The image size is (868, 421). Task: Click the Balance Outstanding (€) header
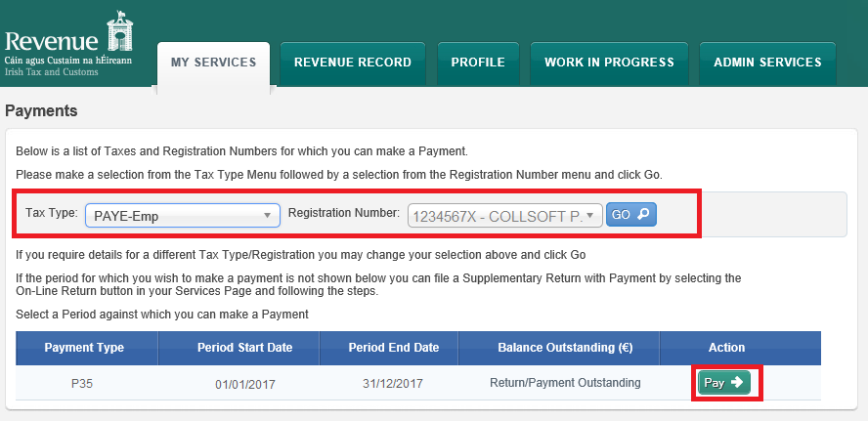pos(558,348)
